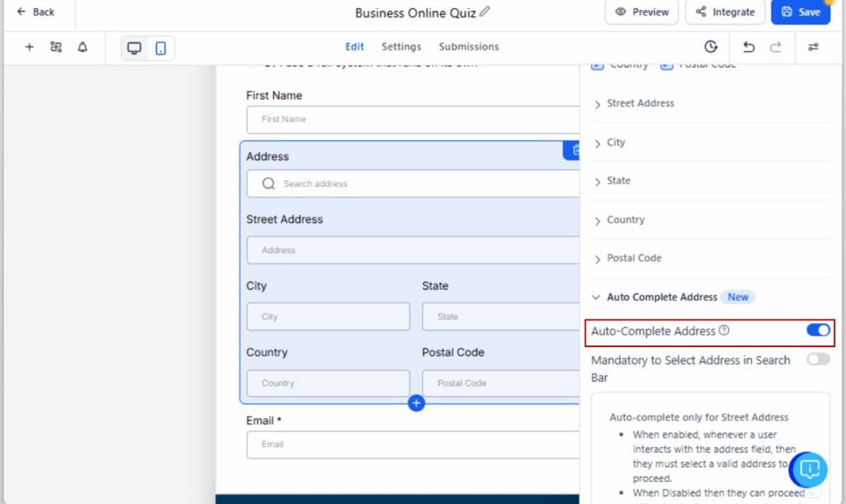Screen dimensions: 846x504
Task: Open version history with the clock icon
Action: [711, 47]
